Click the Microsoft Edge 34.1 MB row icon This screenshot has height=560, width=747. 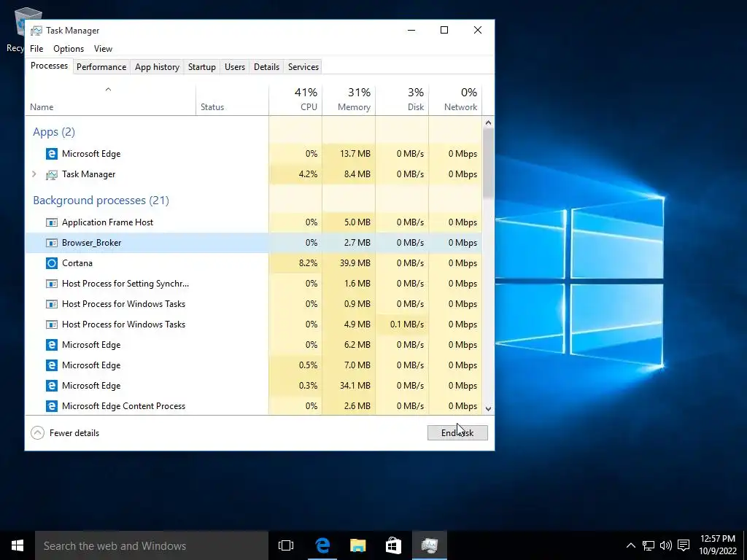[x=52, y=386]
